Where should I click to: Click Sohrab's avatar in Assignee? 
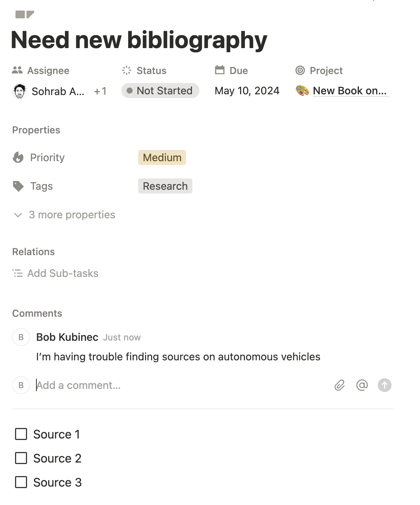point(20,91)
